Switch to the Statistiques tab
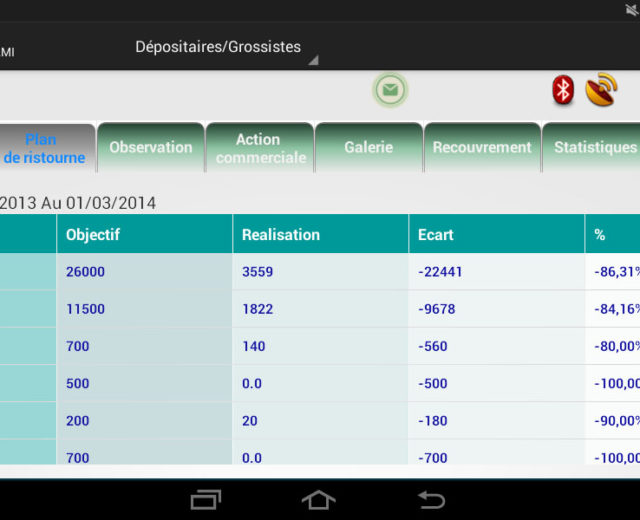Viewport: 640px width, 520px height. coord(594,147)
